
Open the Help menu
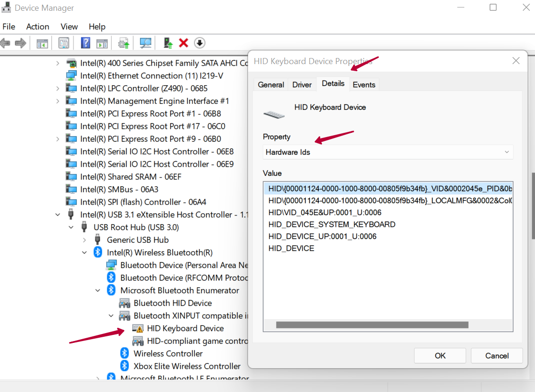(x=97, y=27)
